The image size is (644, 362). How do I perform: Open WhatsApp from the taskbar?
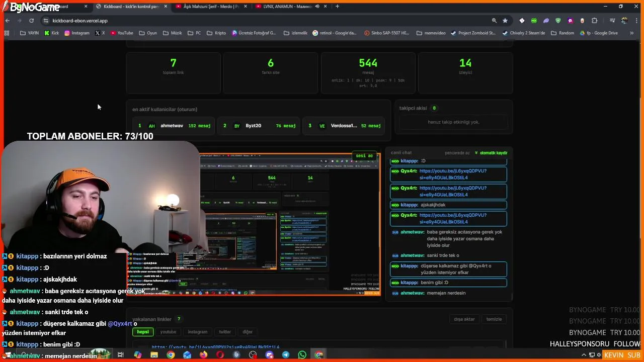[x=302, y=355]
